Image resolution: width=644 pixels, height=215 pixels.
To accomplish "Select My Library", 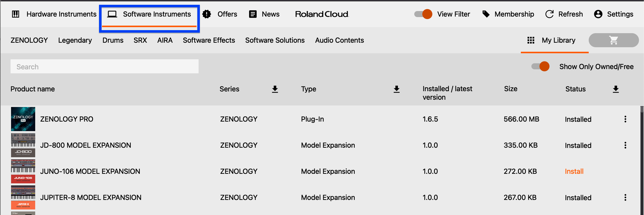I will (x=558, y=40).
